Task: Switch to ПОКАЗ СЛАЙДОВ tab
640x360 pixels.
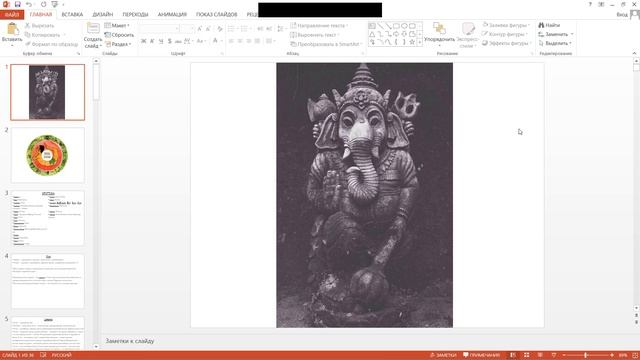Action: [216, 14]
